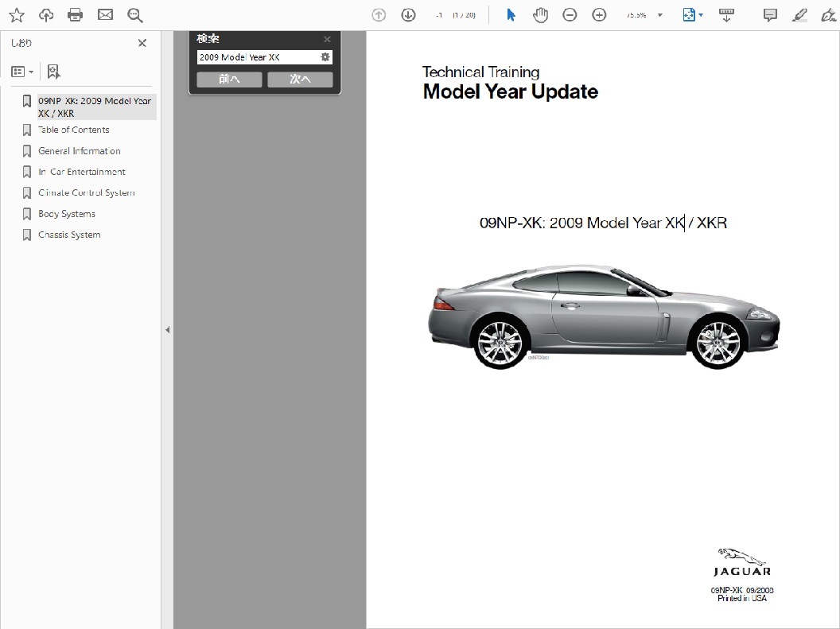The width and height of the screenshot is (840, 629).
Task: Open the Chassis System bookmark
Action: coord(69,235)
